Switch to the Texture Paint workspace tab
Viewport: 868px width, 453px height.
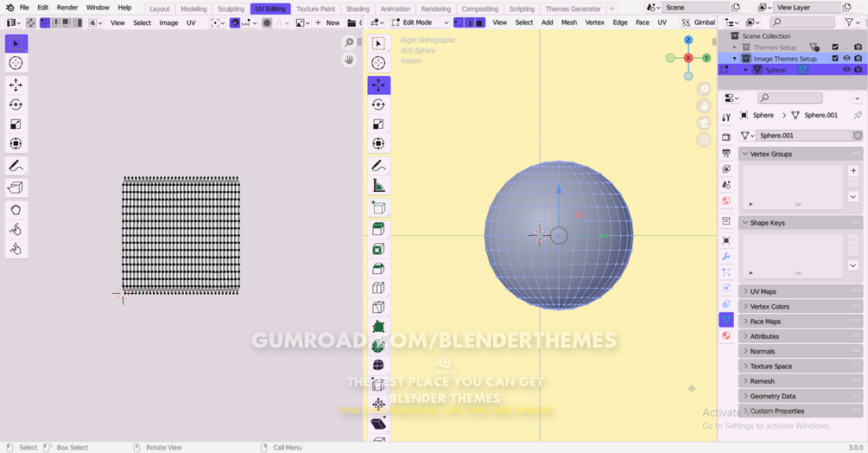[x=315, y=9]
